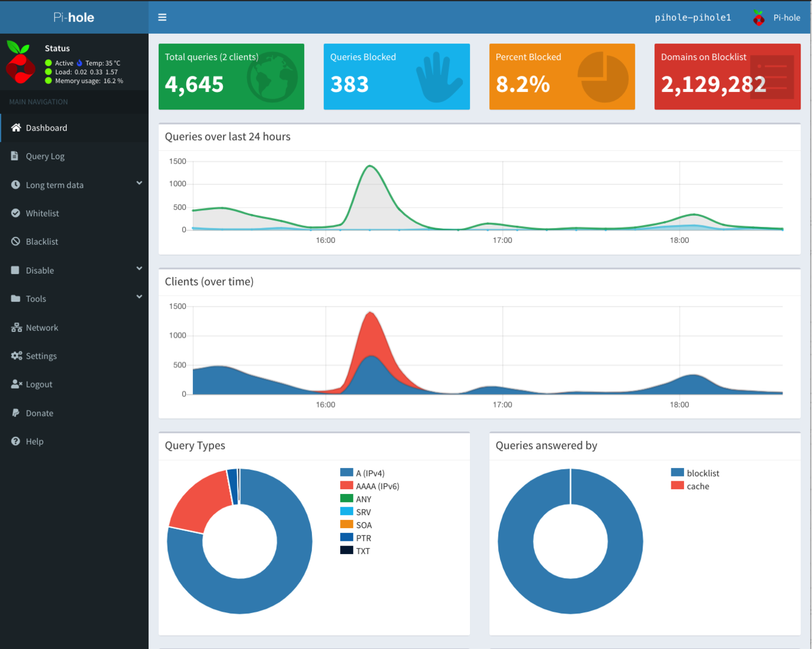This screenshot has width=812, height=649.
Task: Click the hamburger sidebar toggle icon
Action: [x=162, y=17]
